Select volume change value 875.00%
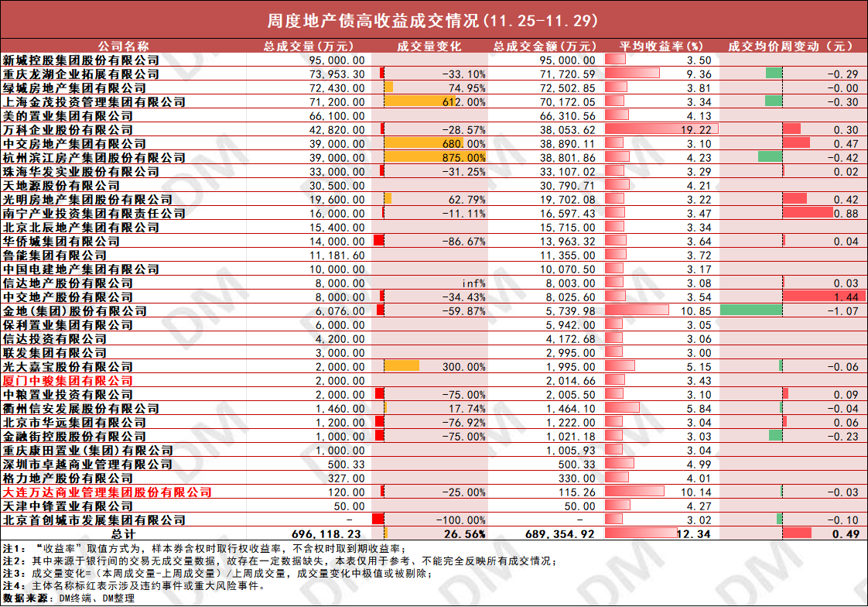 (464, 157)
